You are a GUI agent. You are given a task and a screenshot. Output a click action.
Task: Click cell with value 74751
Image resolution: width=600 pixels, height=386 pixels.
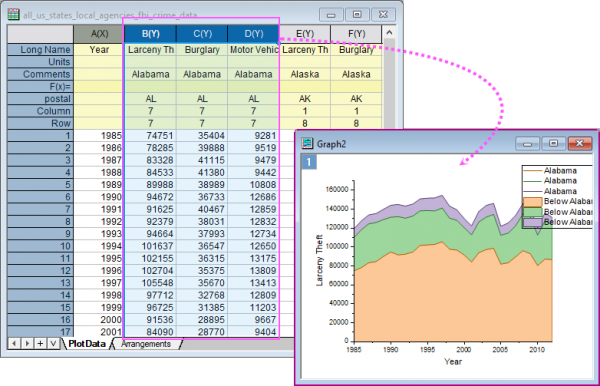pyautogui.click(x=150, y=135)
